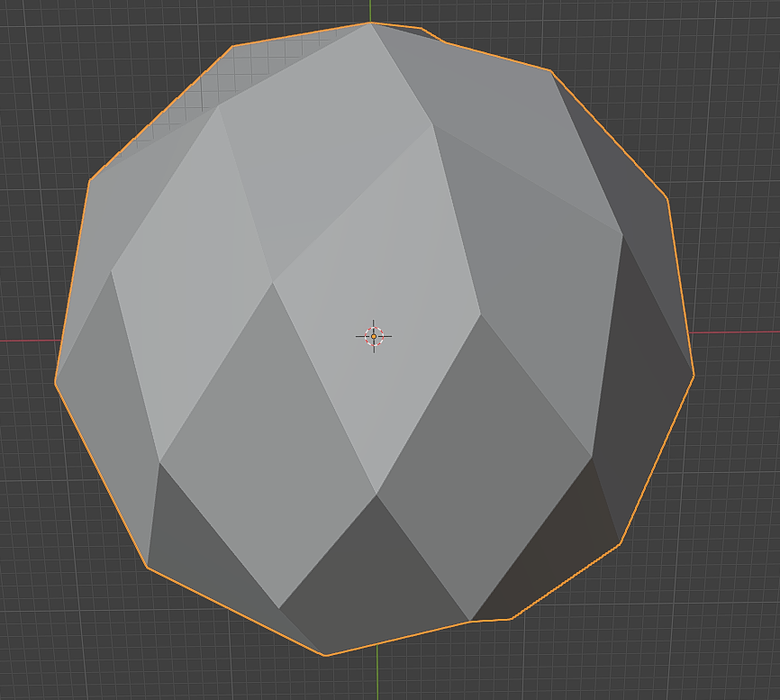Click the 3D cursor at sphere center

point(374,336)
